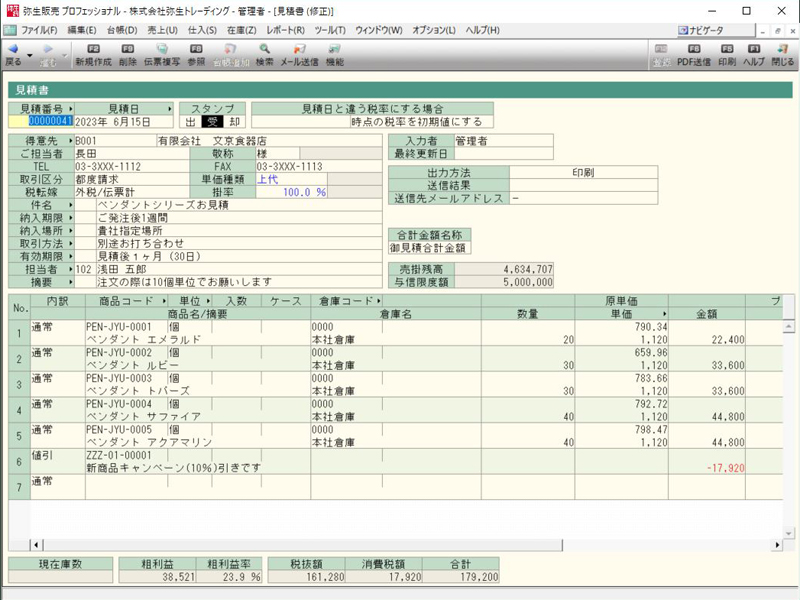This screenshot has height=600, width=800.
Task: Close the estimate with 閉じる toolbar icon
Action: coord(783,55)
